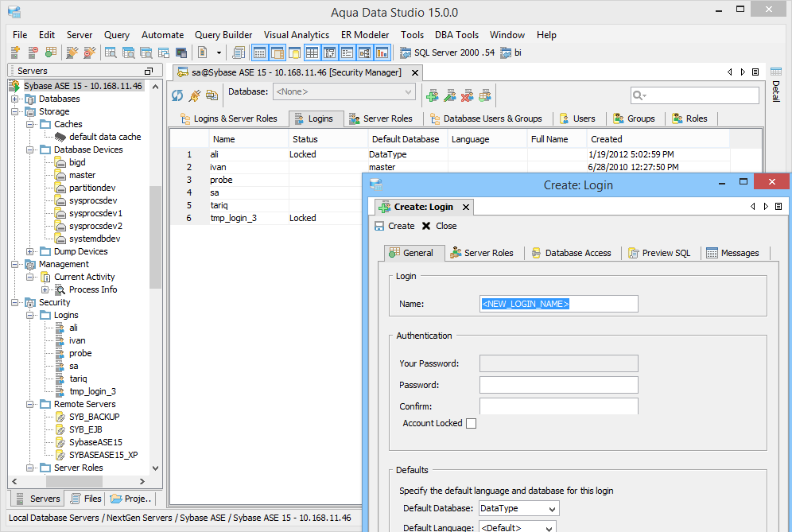Open the Default Language dropdown
Screen dimensions: 792x532
point(517,527)
